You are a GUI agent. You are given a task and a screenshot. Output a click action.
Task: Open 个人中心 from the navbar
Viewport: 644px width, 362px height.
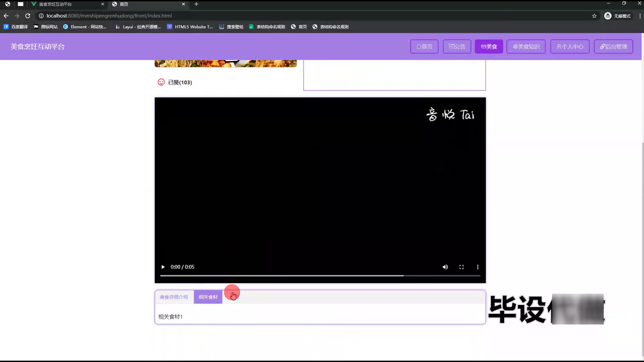pyautogui.click(x=570, y=47)
